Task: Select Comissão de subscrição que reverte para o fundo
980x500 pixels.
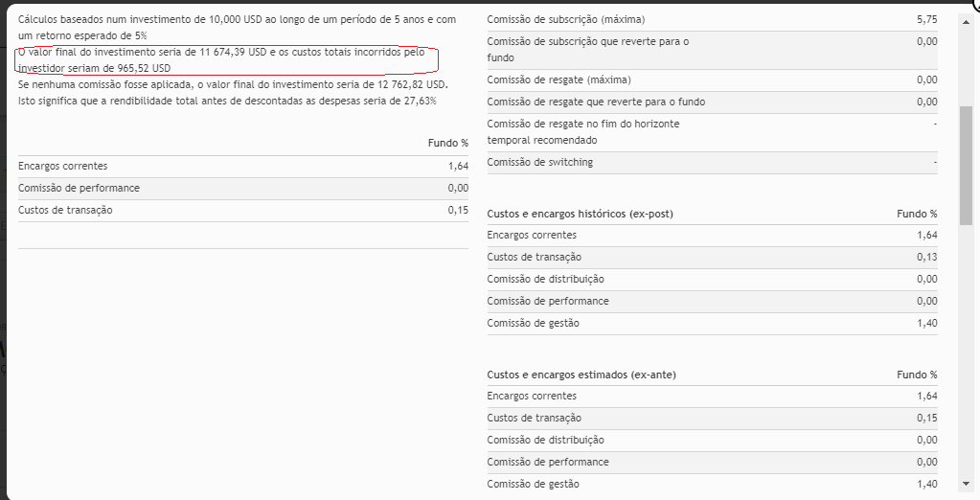Action: pos(587,49)
